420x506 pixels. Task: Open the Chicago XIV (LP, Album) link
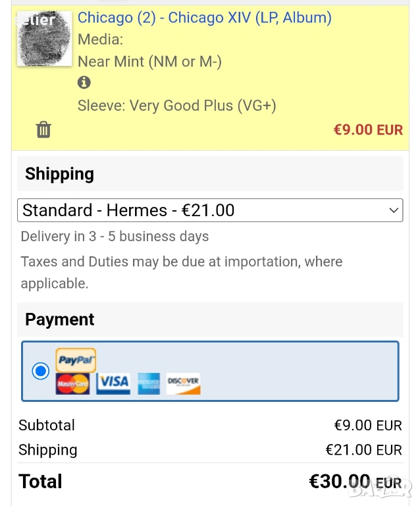[204, 18]
